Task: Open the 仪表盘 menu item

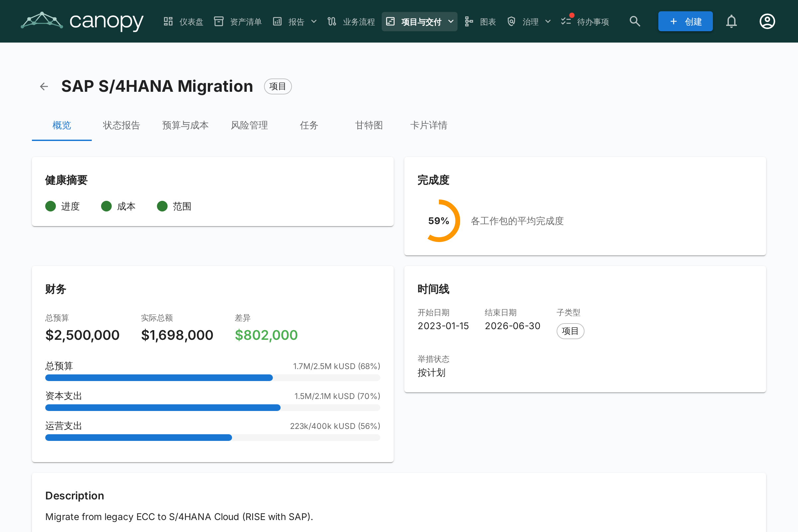Action: pos(184,21)
